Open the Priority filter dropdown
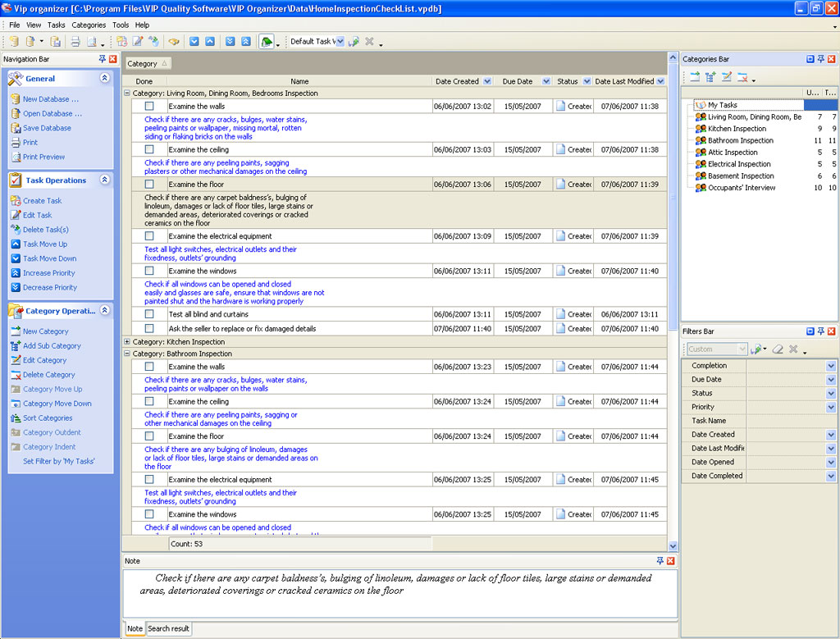840x639 pixels. [x=830, y=407]
